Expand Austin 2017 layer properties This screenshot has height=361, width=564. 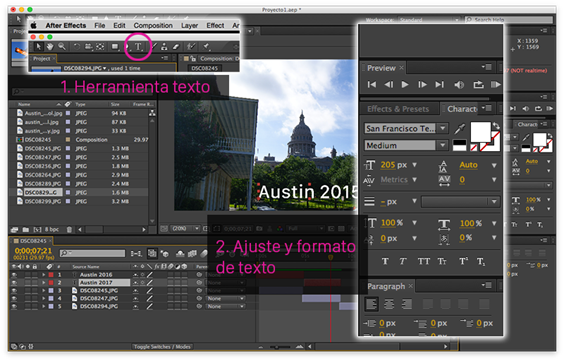pyautogui.click(x=44, y=283)
